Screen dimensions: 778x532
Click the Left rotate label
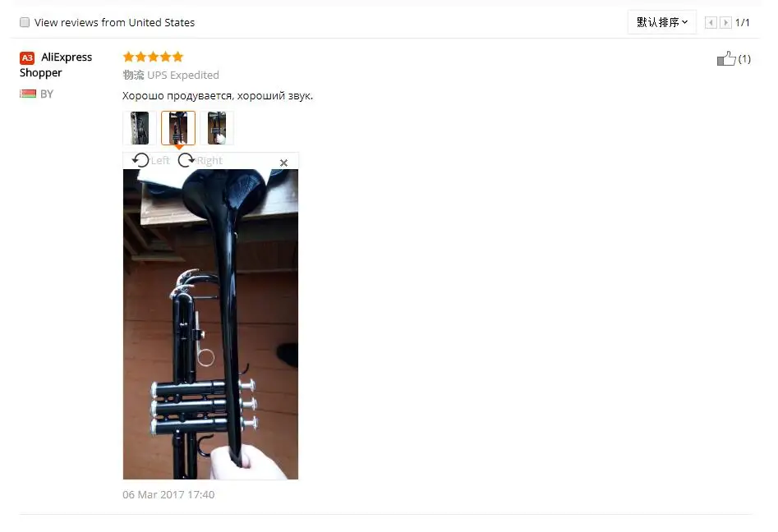click(160, 161)
